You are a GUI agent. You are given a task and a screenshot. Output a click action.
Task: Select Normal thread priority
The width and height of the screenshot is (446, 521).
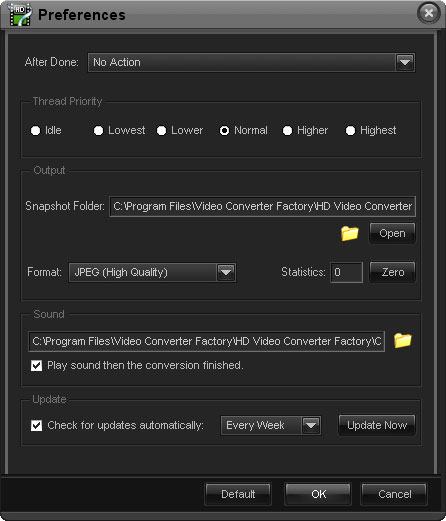(224, 130)
